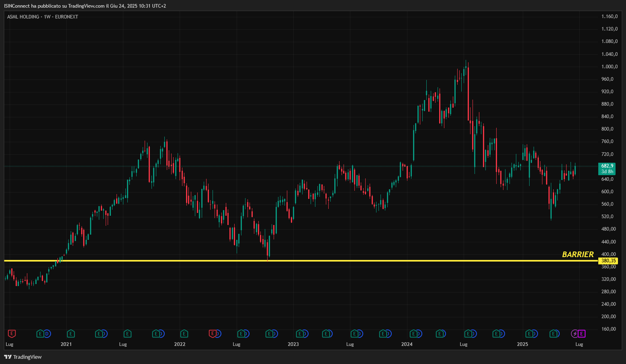Viewport: 626px width, 364px height.
Task: Open the dividend marker beside the 2022 red earnings marker
Action: click(218, 333)
